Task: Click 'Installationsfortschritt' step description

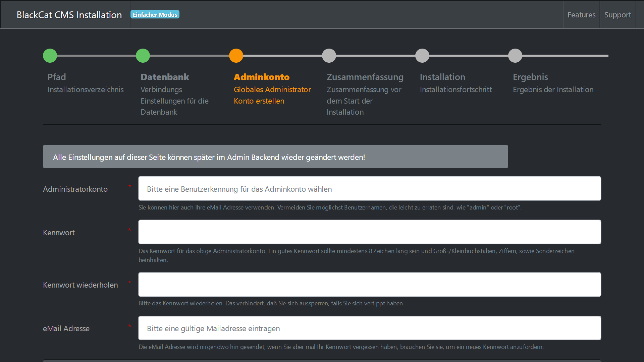Action: [456, 89]
